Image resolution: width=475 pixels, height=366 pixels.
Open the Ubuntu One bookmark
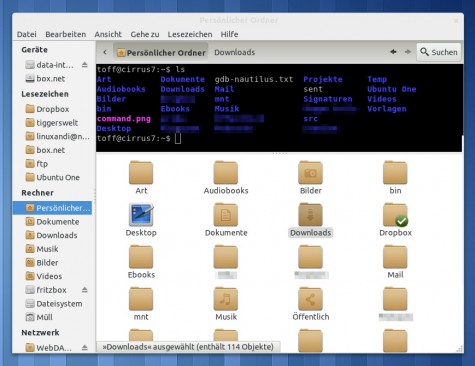pos(52,177)
